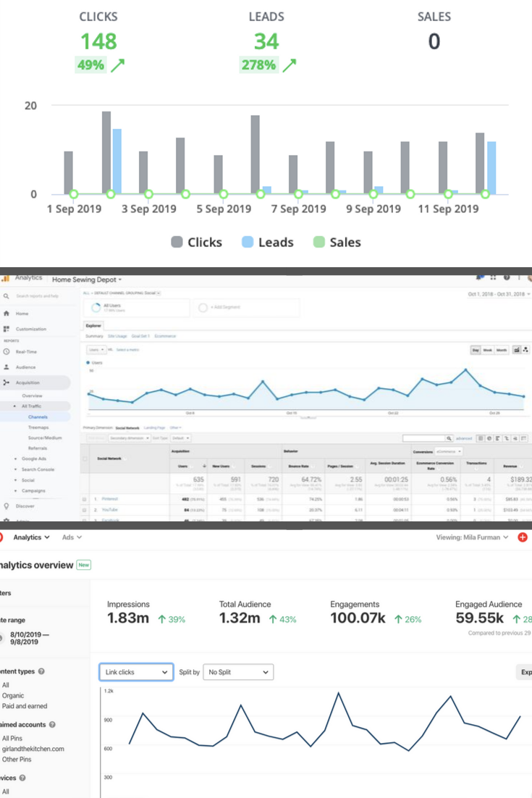Click the Real-Time clock icon
Image resolution: width=532 pixels, height=798 pixels.
(7, 351)
